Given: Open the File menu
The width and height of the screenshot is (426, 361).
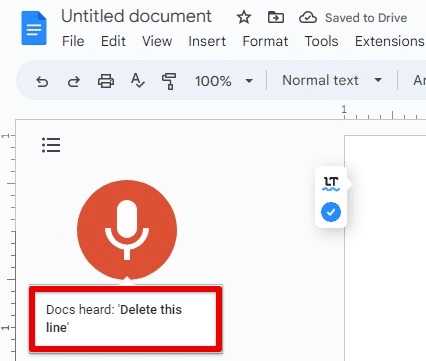Looking at the screenshot, I should point(73,41).
